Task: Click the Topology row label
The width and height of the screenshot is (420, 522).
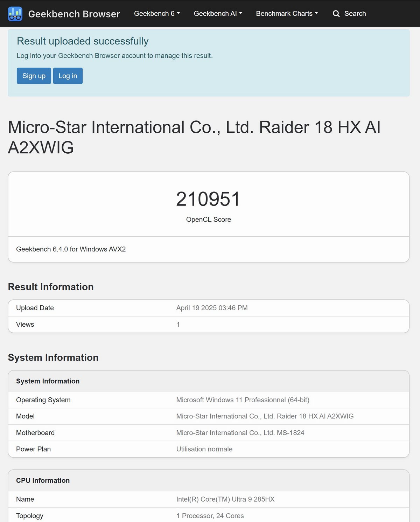Action: 30,516
